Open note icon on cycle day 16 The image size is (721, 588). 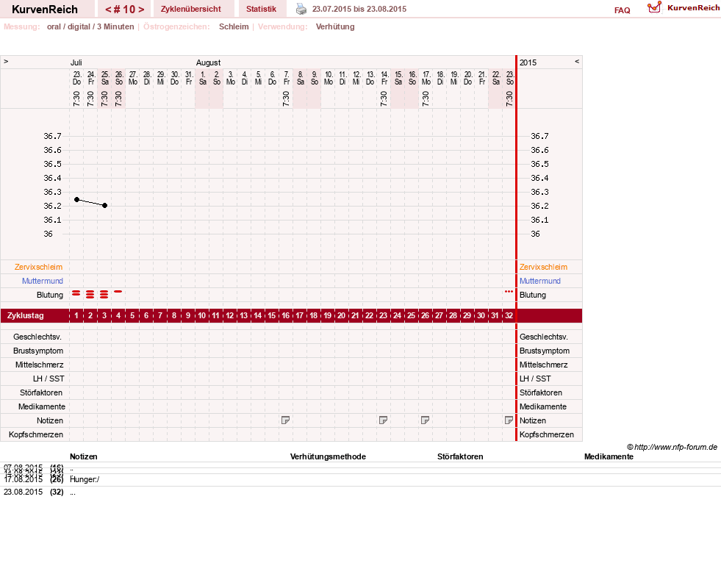point(286,420)
